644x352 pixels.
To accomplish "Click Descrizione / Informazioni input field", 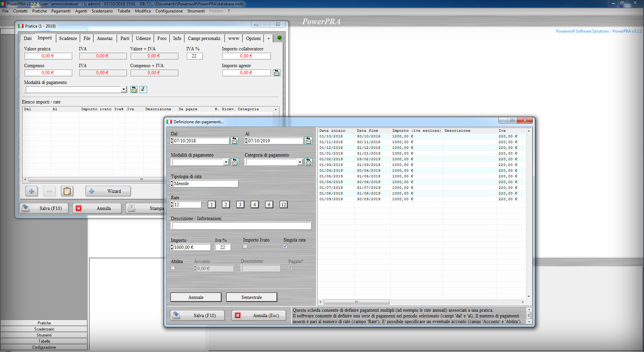I will pos(241,226).
